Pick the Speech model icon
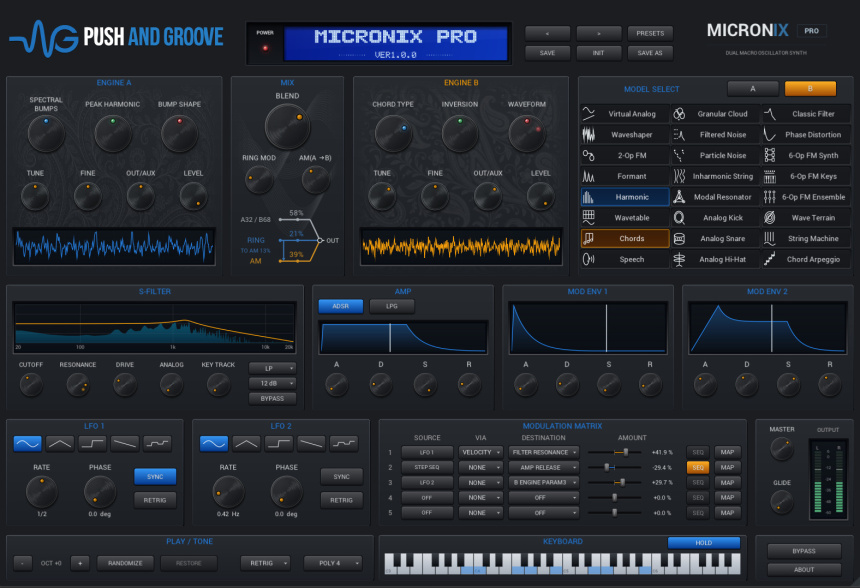 pos(589,259)
